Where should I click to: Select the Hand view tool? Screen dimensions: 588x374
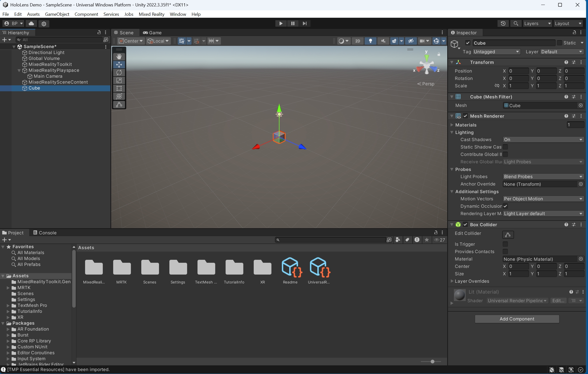pyautogui.click(x=119, y=57)
